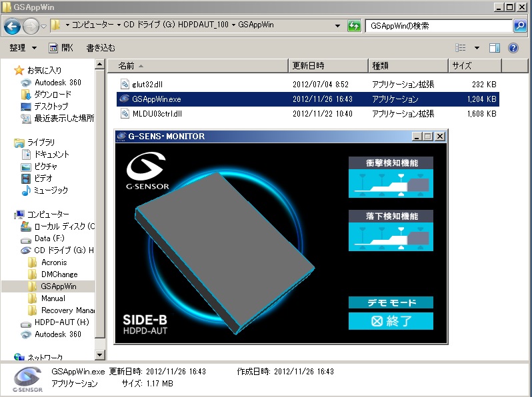
Task: Click the 終了 button in G-SENS-MONITOR
Action: (x=391, y=320)
